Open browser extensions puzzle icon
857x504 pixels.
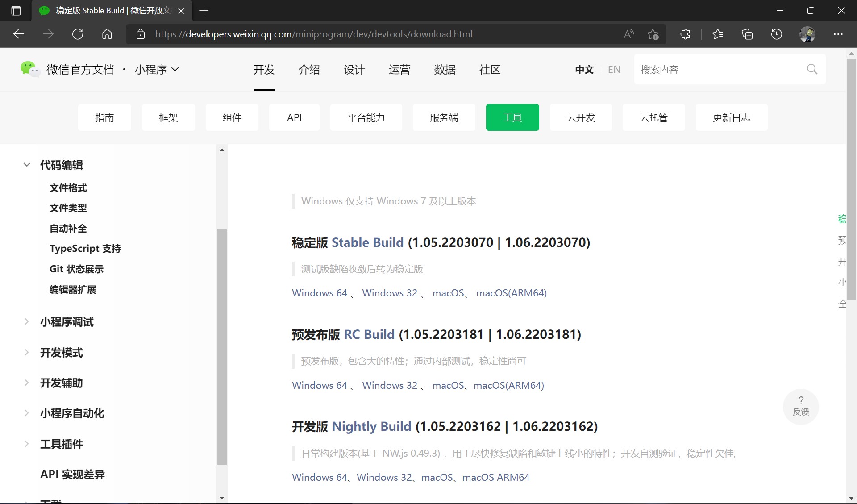tap(685, 34)
